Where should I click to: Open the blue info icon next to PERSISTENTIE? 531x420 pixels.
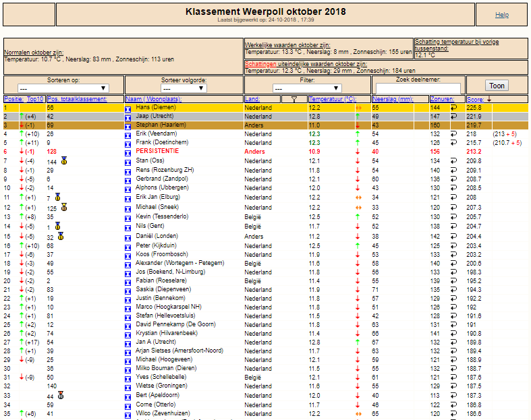128,153
